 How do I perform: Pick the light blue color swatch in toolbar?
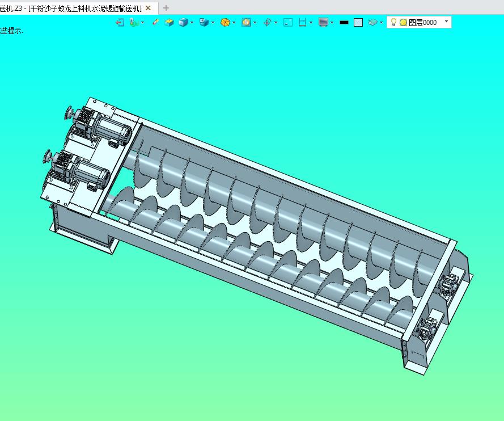point(358,22)
